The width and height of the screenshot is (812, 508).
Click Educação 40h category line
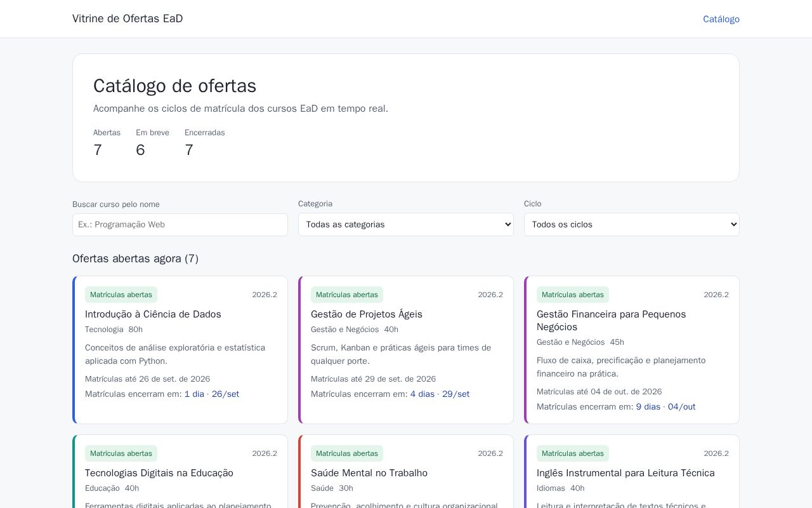coord(112,488)
